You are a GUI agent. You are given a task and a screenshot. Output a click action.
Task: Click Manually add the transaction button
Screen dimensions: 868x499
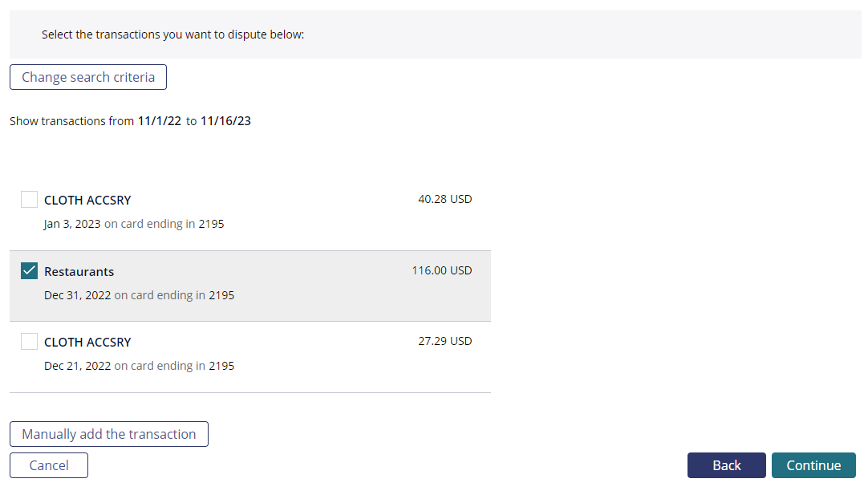pyautogui.click(x=109, y=434)
